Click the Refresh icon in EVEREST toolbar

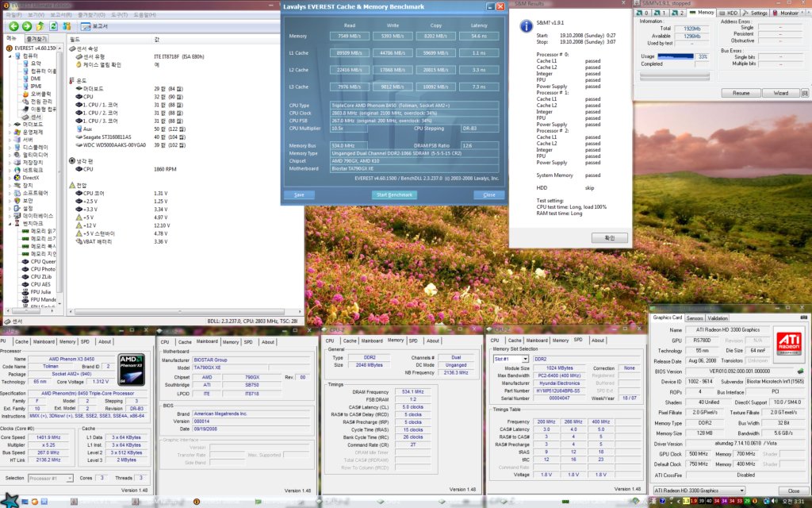click(53, 26)
